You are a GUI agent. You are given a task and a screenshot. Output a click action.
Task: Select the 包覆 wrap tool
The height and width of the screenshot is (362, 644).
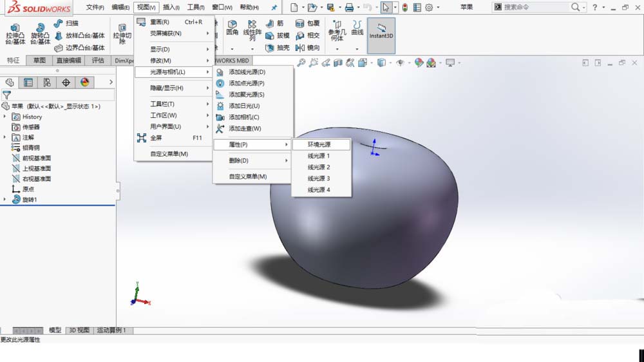coord(308,23)
